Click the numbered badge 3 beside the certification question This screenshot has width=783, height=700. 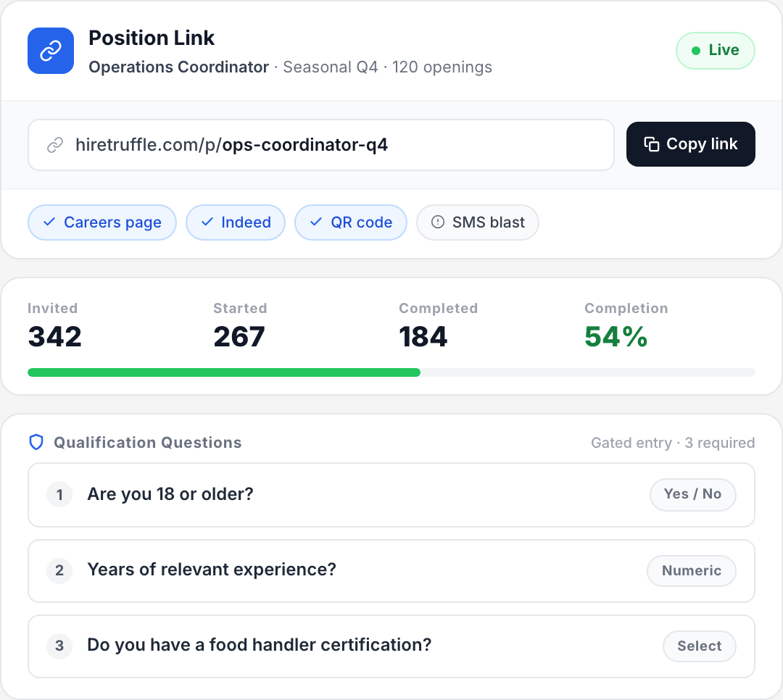[x=59, y=646]
